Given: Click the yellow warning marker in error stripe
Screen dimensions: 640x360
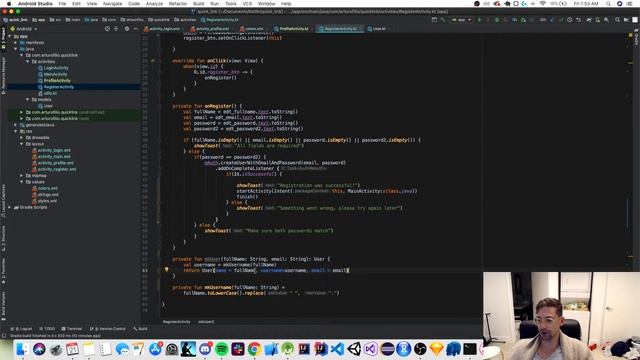Looking at the screenshot, I should [630, 36].
